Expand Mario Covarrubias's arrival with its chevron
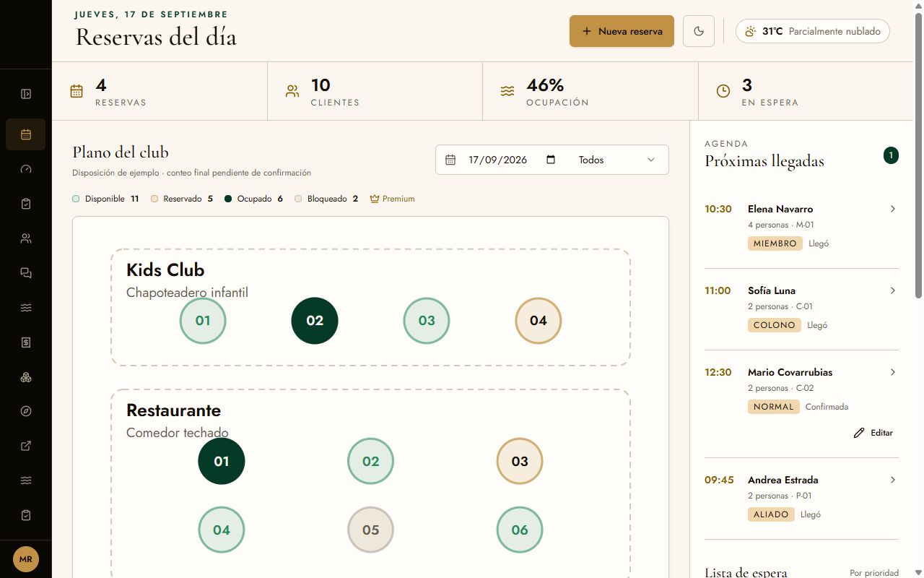 point(893,372)
